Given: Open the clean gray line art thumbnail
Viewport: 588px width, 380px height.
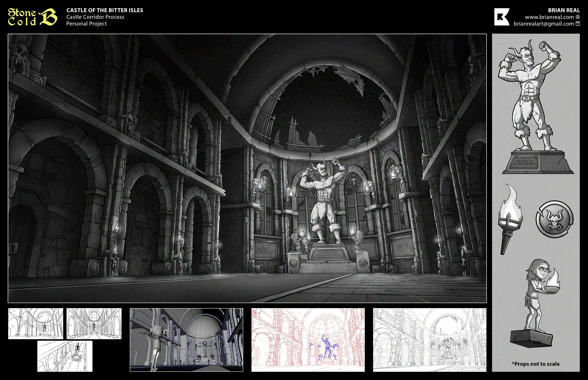Looking at the screenshot, I should (429, 340).
